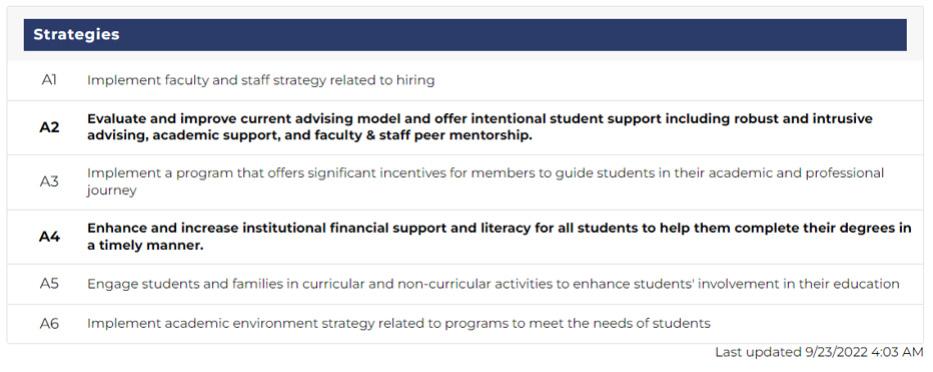Image resolution: width=933 pixels, height=372 pixels.
Task: Open the A1 faculty and staff hiring strategy
Action: (x=261, y=80)
